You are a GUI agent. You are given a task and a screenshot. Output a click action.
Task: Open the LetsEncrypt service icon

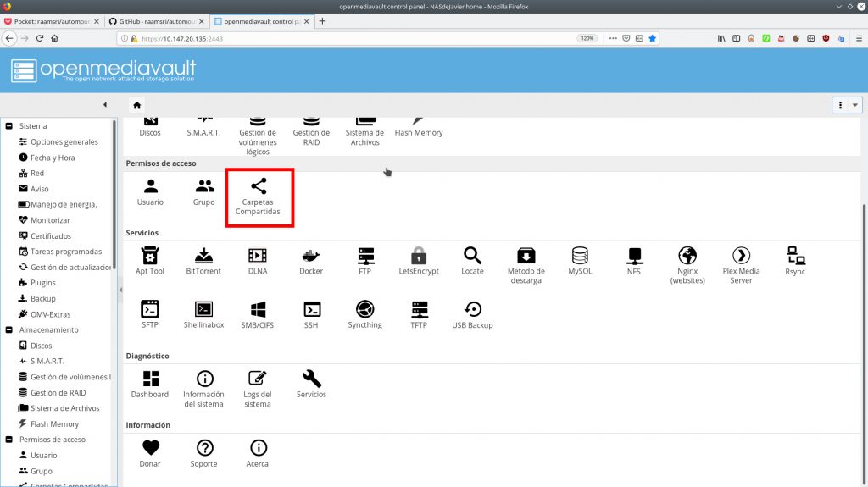(x=419, y=261)
